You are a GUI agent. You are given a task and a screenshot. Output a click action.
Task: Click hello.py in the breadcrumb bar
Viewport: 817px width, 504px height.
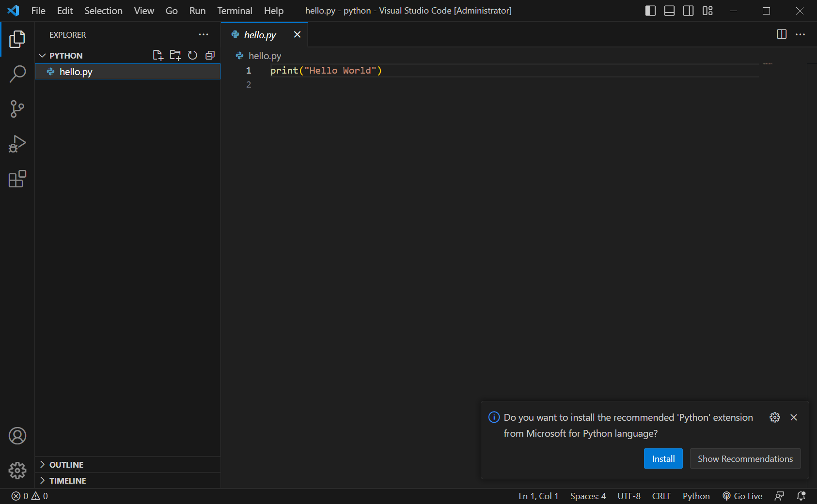point(265,56)
